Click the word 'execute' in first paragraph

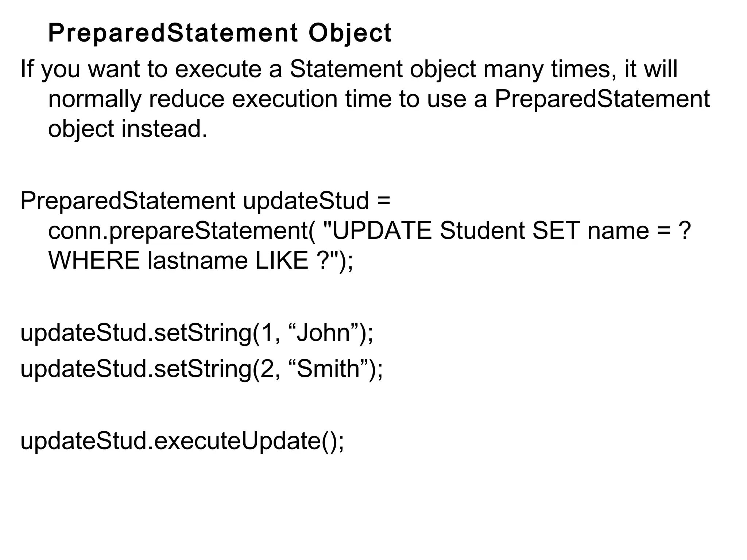218,69
